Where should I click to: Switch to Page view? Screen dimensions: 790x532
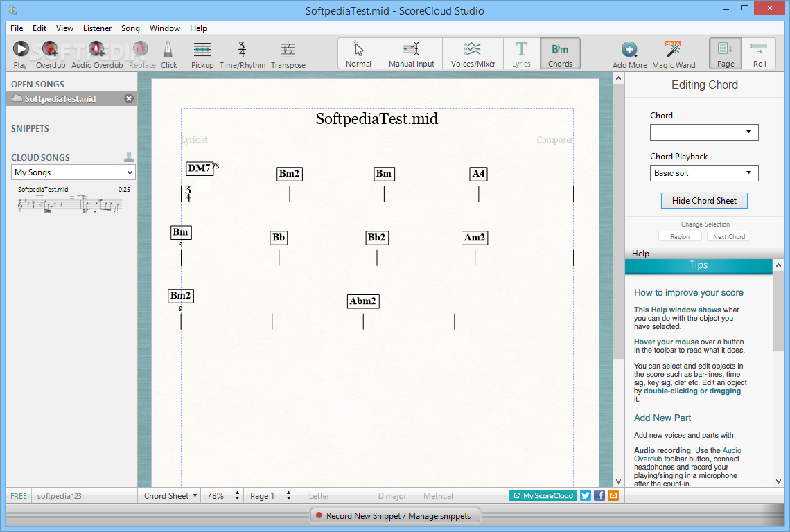point(726,53)
